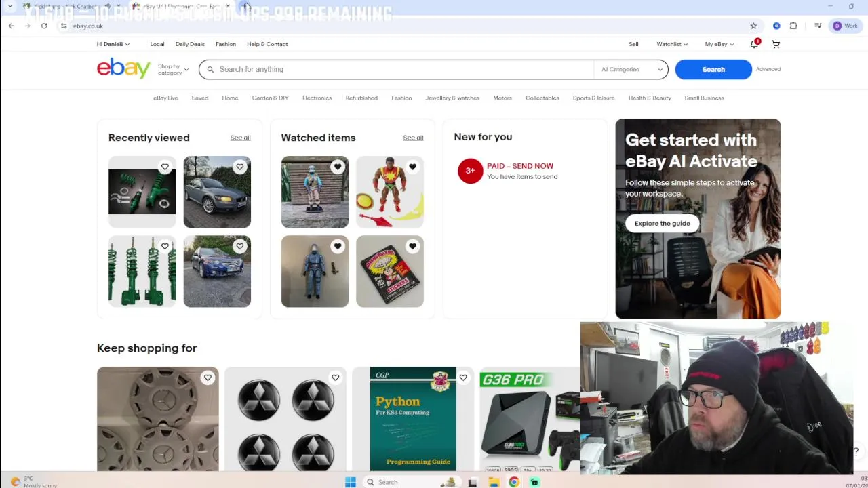Click See all for Recently viewed
The height and width of the screenshot is (488, 868).
240,138
